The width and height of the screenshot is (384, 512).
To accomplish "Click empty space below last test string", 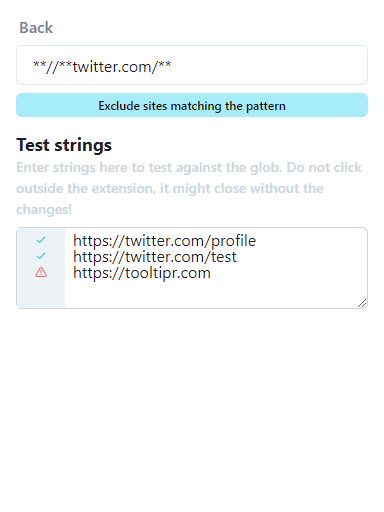I will (215, 294).
